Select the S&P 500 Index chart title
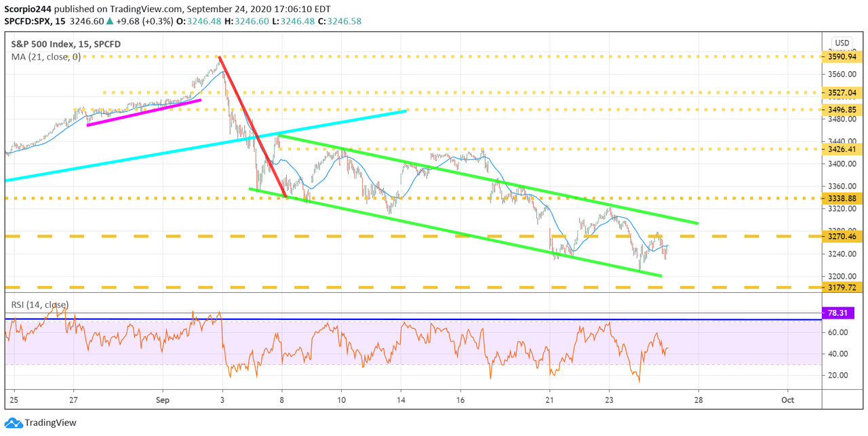868x436 pixels. 66,44
